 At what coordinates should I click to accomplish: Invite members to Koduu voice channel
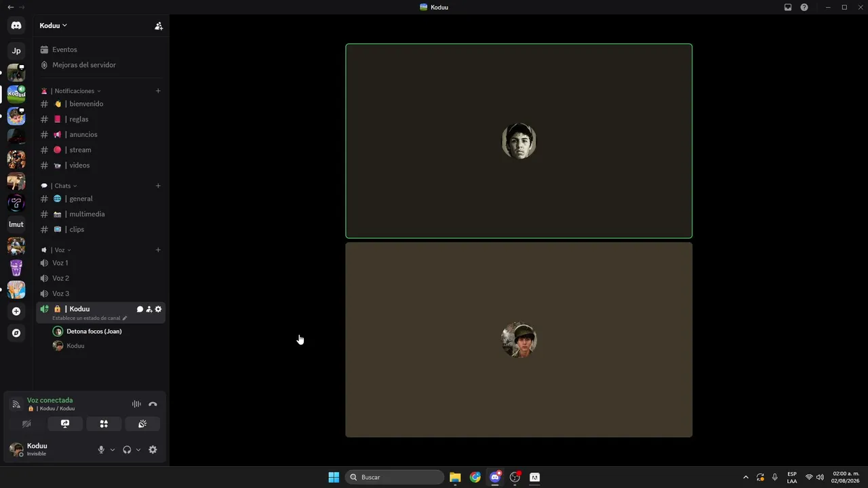149,309
